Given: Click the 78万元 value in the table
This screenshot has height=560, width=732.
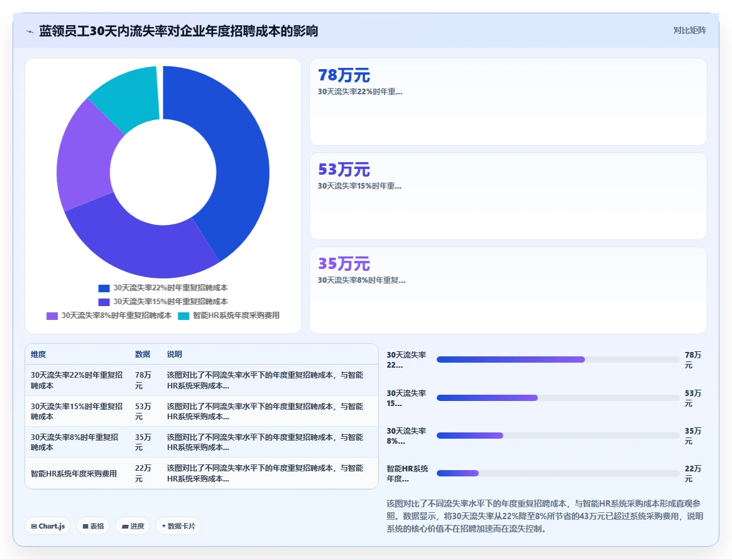Looking at the screenshot, I should pos(143,380).
